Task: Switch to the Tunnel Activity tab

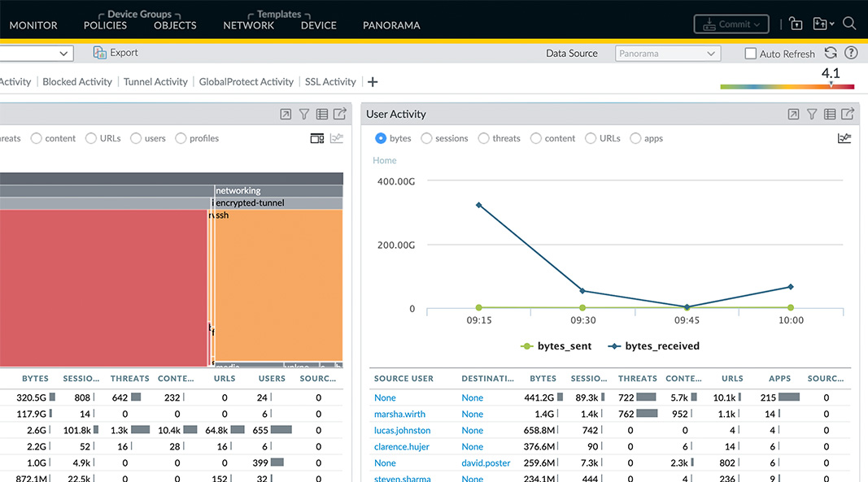Action: pos(155,81)
